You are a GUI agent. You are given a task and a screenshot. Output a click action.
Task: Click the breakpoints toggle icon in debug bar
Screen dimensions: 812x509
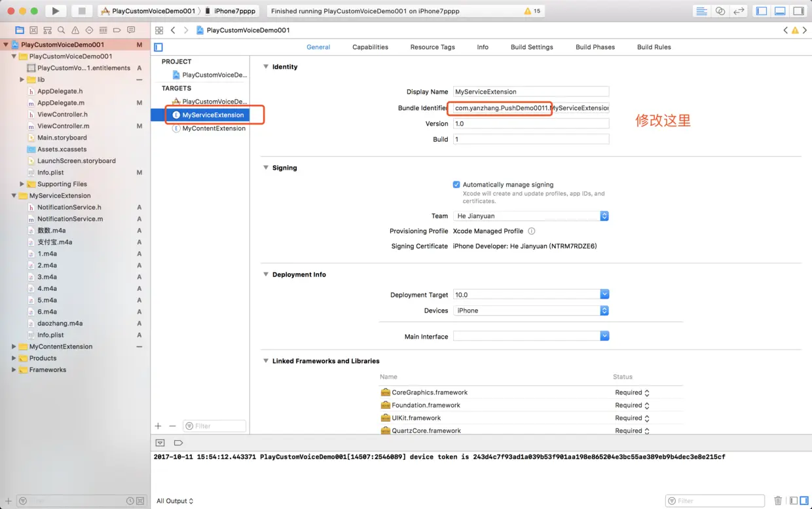[x=178, y=443]
